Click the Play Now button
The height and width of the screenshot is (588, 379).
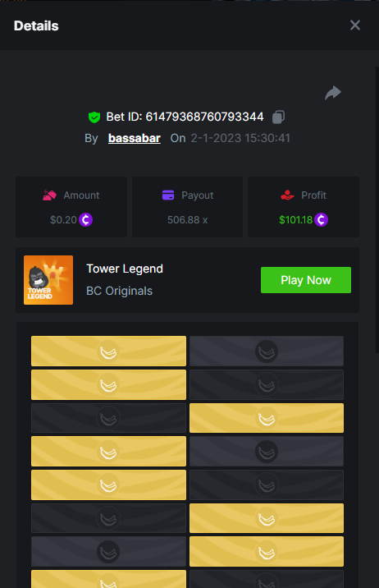tap(306, 280)
